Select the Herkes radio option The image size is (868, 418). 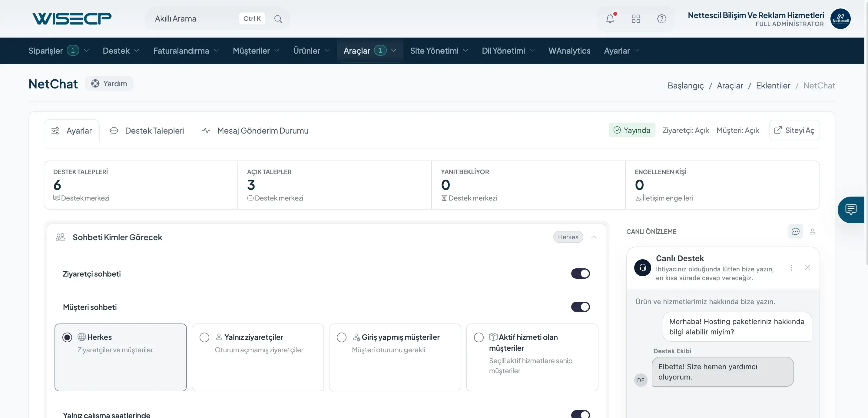click(67, 337)
